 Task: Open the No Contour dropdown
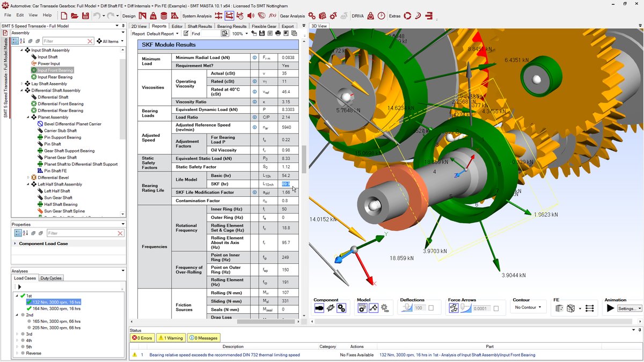tap(528, 308)
